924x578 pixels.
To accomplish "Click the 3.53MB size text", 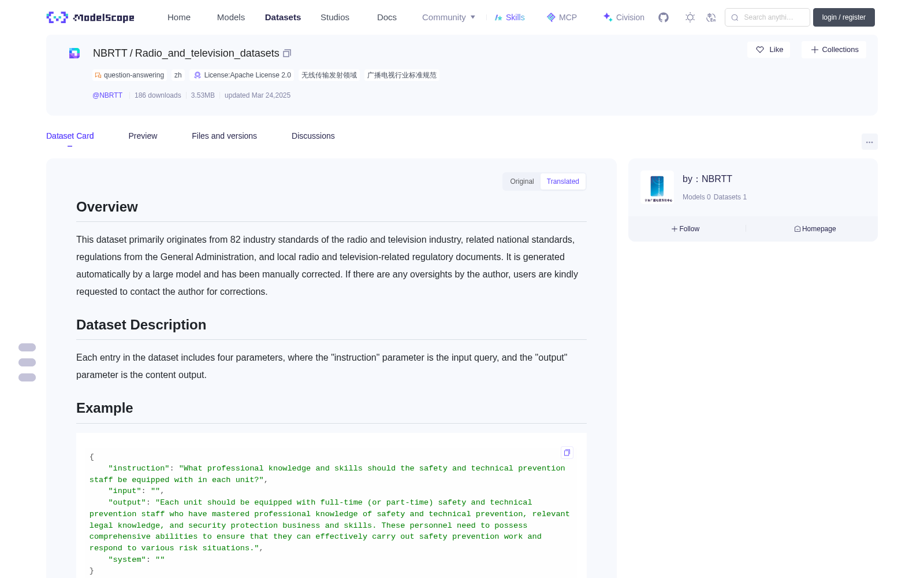I will coord(203,95).
